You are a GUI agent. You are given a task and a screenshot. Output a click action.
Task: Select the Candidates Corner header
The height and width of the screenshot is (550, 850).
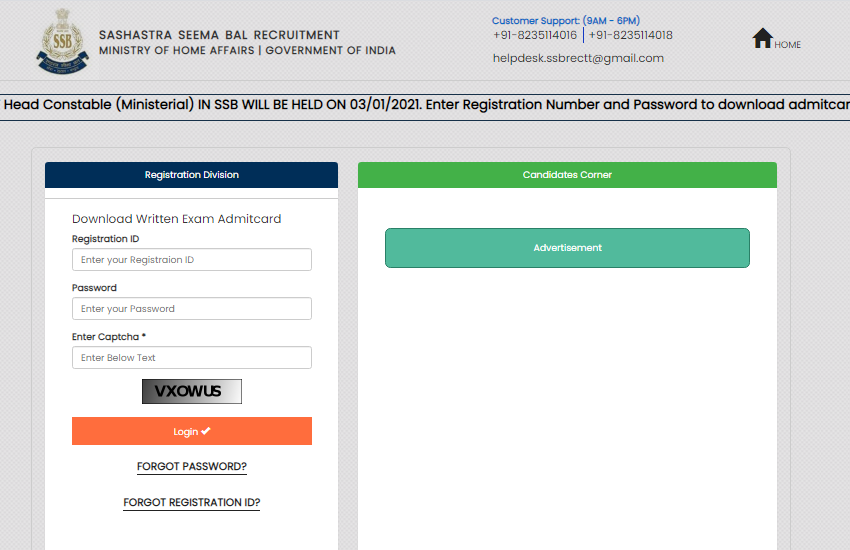coord(567,175)
